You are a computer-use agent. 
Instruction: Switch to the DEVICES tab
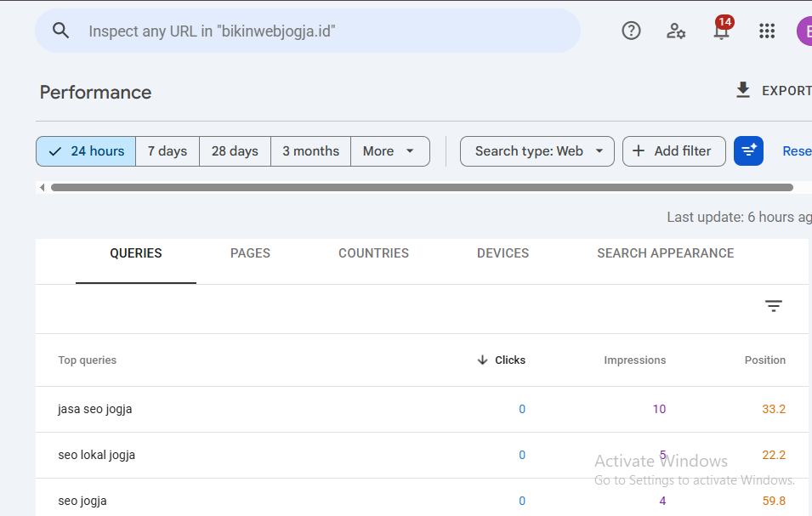[x=503, y=253]
